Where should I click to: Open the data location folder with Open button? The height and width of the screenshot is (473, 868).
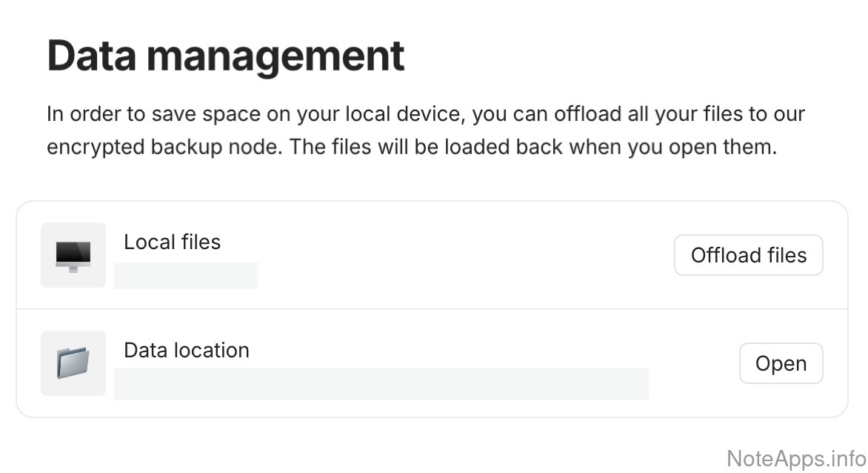[781, 363]
